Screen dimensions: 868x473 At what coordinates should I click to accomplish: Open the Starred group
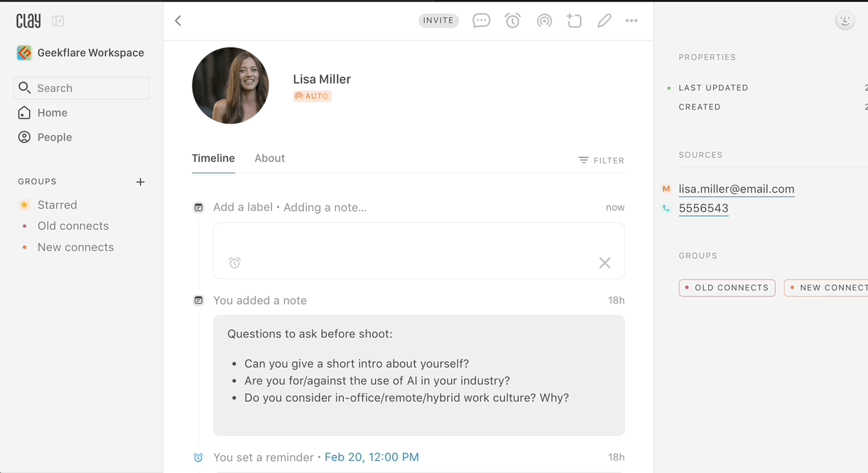[x=48, y=205]
